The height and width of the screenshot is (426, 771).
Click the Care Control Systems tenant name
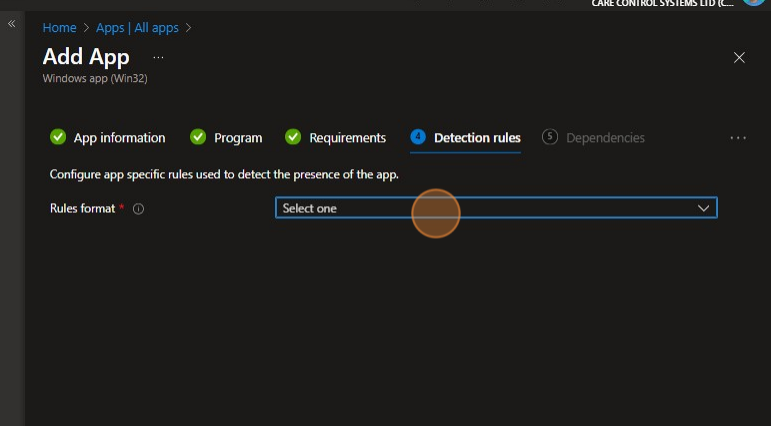[662, 4]
